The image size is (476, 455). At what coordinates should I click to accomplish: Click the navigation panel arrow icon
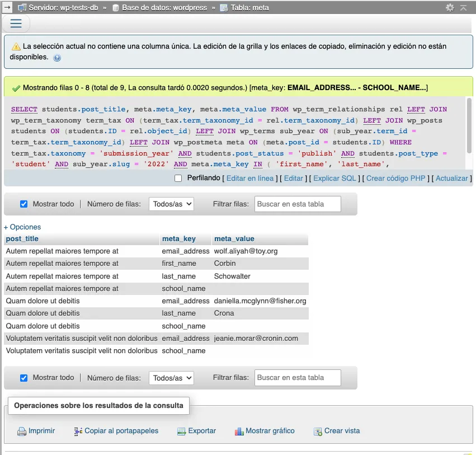tap(7, 7)
